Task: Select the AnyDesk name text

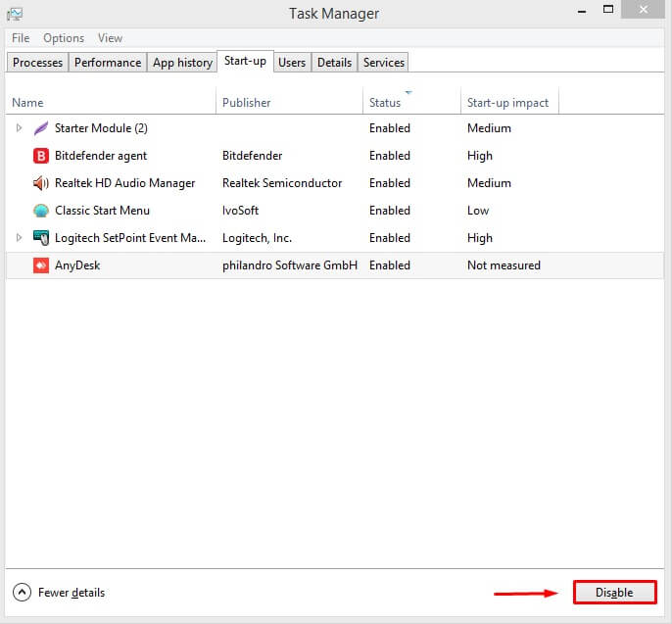Action: pyautogui.click(x=77, y=265)
